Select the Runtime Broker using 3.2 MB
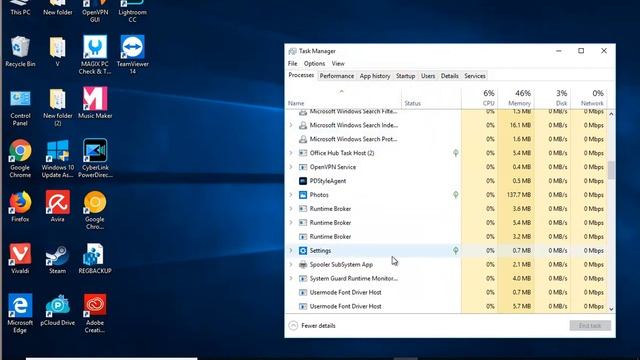Viewport: 640px width, 360px height. [446, 237]
